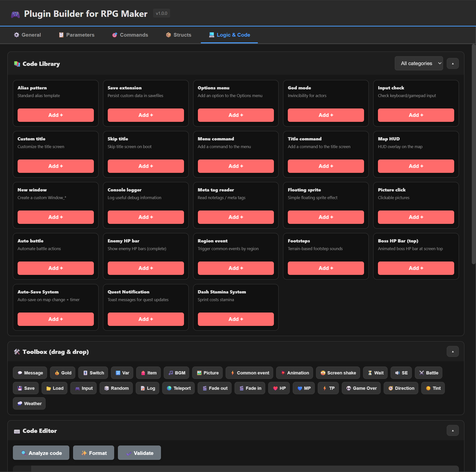The image size is (476, 472).
Task: Open the Structs tab
Action: 178,35
